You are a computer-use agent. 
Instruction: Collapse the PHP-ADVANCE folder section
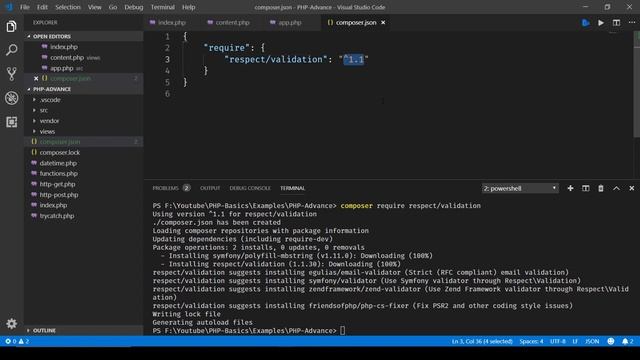pyautogui.click(x=84, y=89)
